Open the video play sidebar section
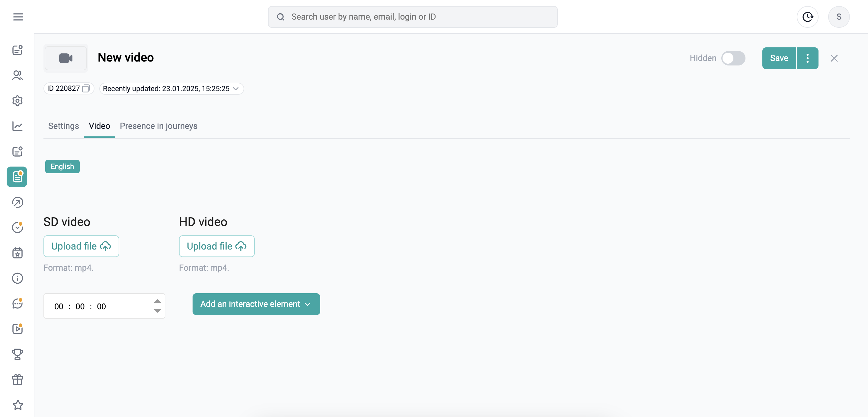Viewport: 868px width, 417px height. (18, 329)
